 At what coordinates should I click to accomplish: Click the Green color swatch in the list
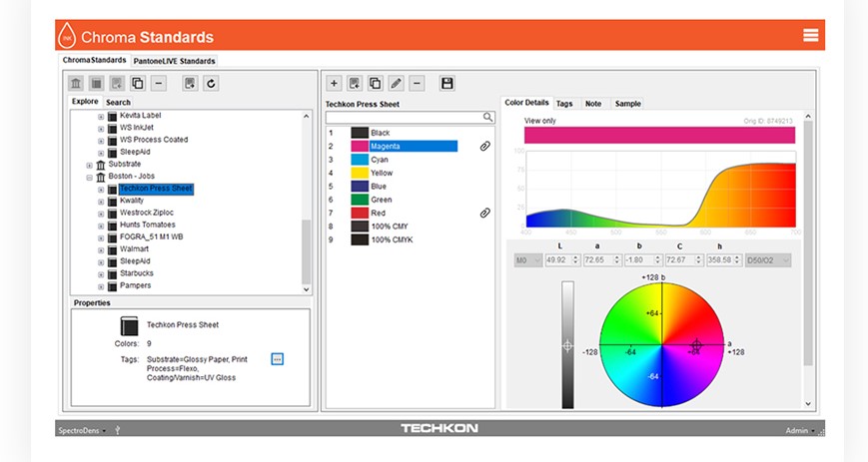360,200
